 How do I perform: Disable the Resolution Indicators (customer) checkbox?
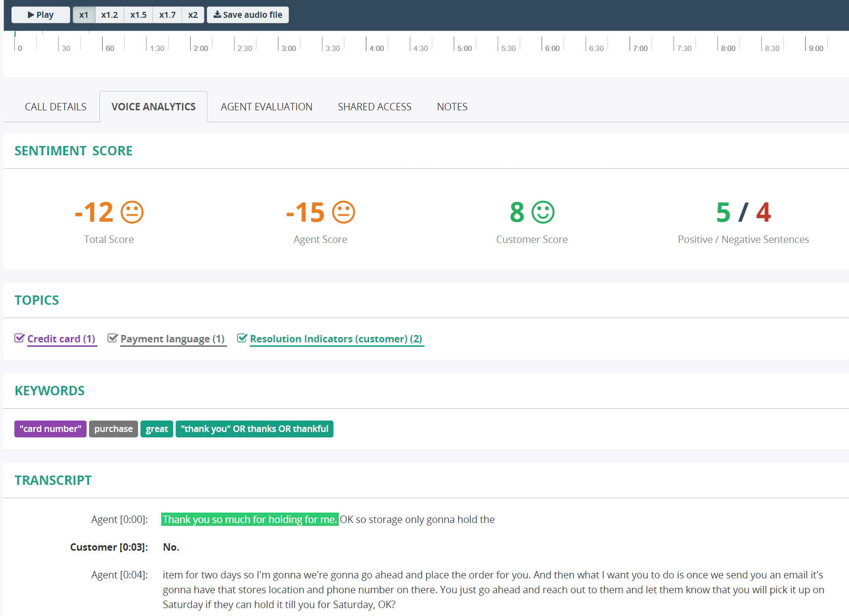[x=242, y=338]
